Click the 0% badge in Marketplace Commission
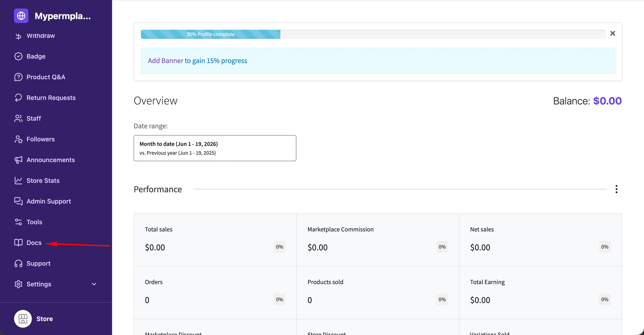 coord(442,247)
